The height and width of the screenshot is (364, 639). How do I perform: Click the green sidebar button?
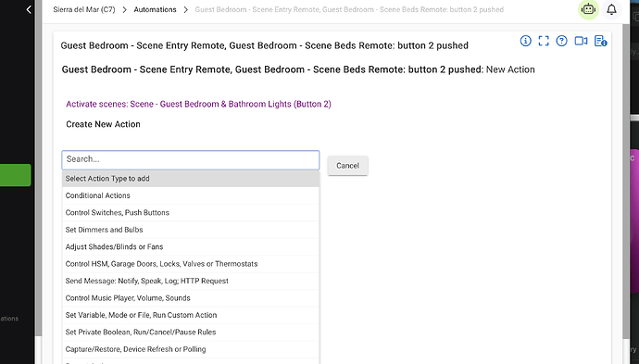pos(15,175)
